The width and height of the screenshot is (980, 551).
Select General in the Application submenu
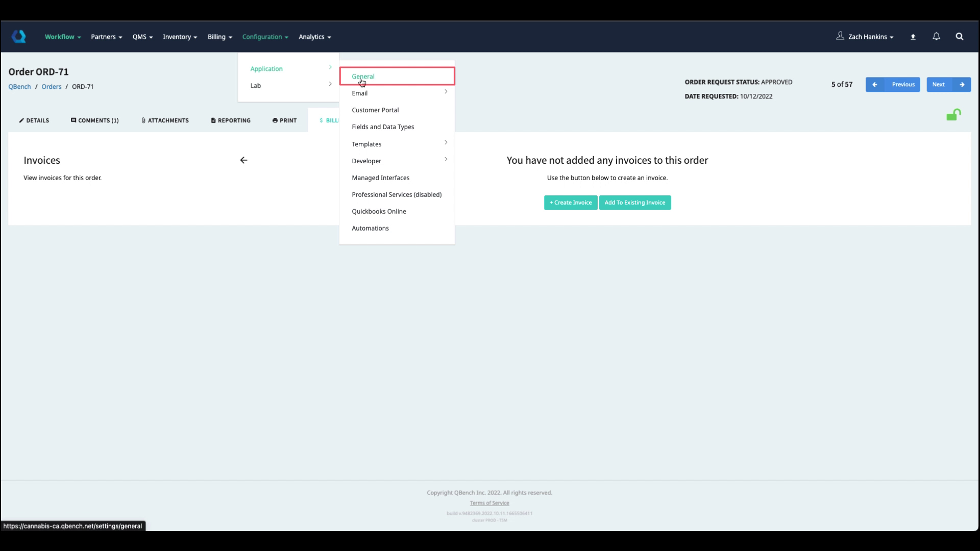coord(363,77)
